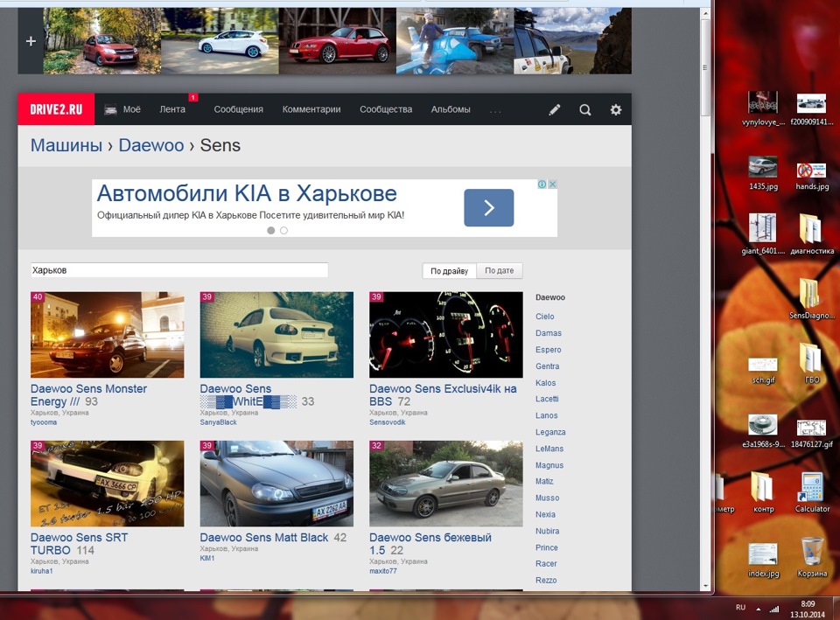Sort by По драйву
840x620 pixels.
449,271
